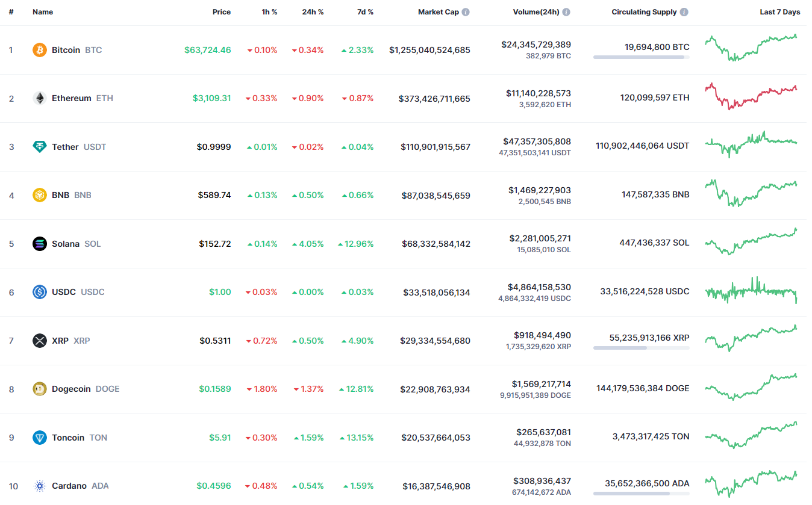This screenshot has height=505, width=812.
Task: Click the Market Cap info icon
Action: coord(466,12)
